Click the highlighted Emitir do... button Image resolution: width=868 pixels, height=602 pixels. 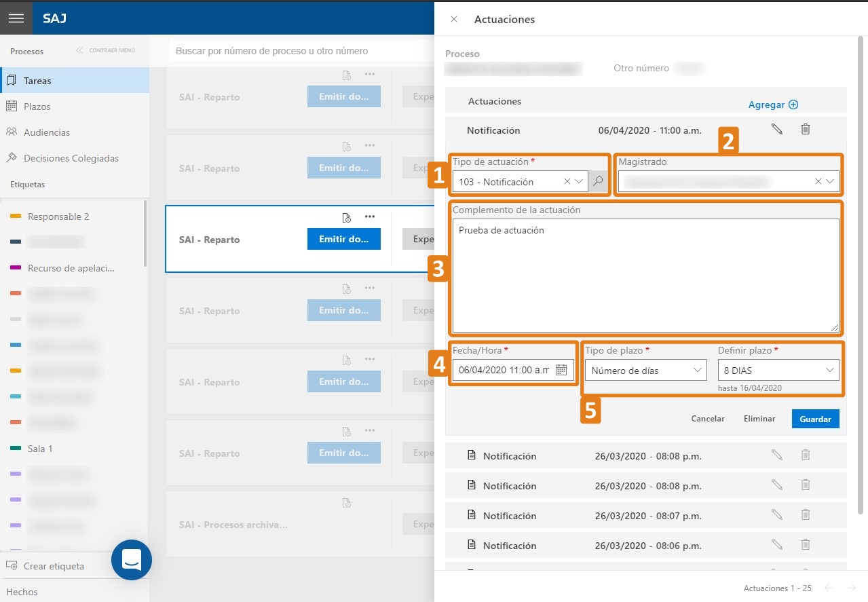coord(344,239)
